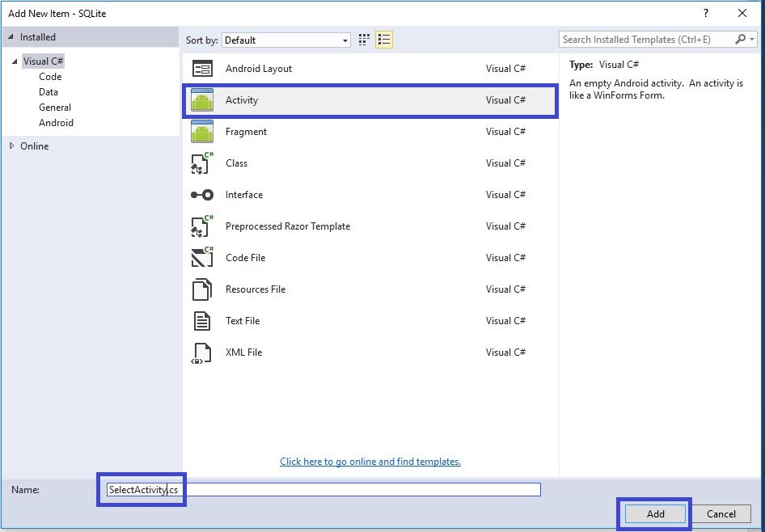Screen dimensions: 765x532
Task: Click the Resources File icon
Action: pos(202,289)
